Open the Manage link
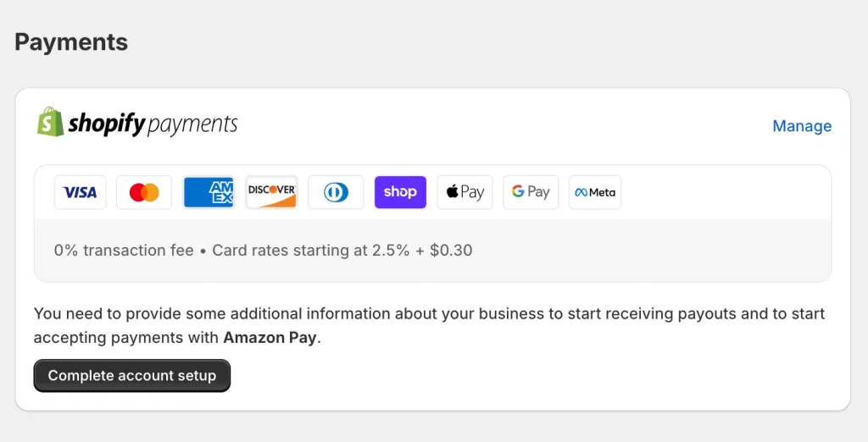Screen dimensions: 868x442 click(802, 126)
